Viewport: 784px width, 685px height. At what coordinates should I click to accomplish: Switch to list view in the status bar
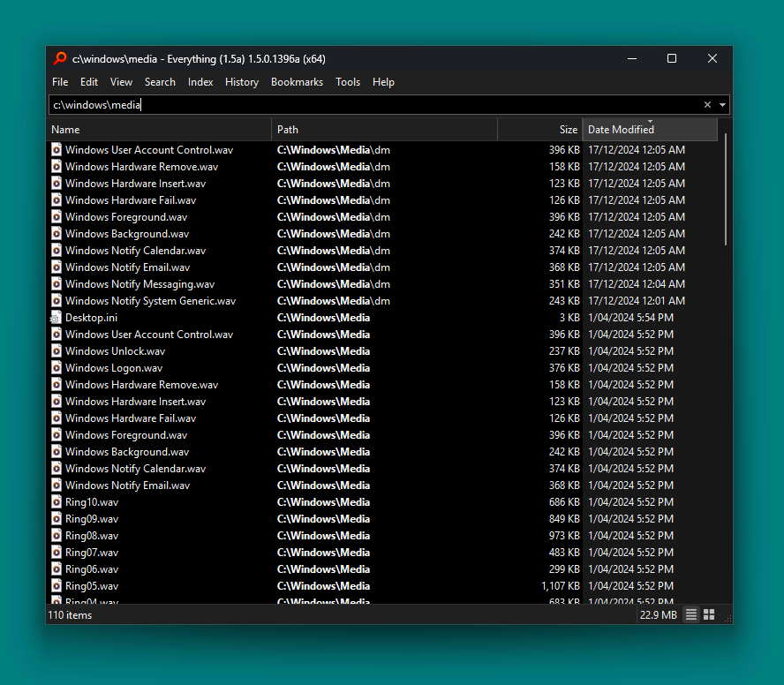pos(690,614)
